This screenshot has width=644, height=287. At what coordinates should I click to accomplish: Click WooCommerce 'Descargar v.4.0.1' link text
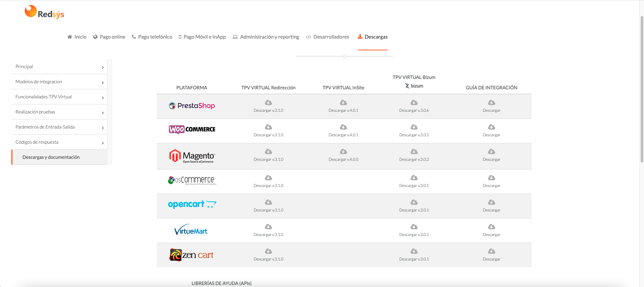[x=343, y=135]
